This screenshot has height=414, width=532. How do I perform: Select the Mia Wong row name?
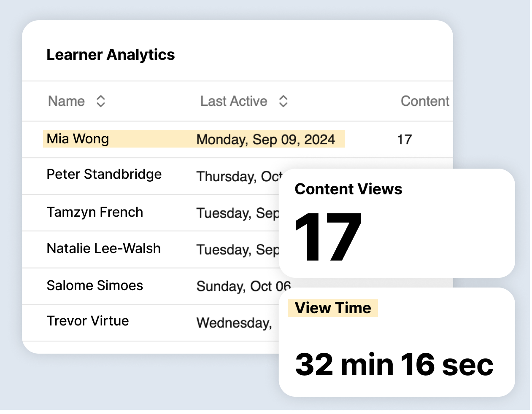pos(78,139)
